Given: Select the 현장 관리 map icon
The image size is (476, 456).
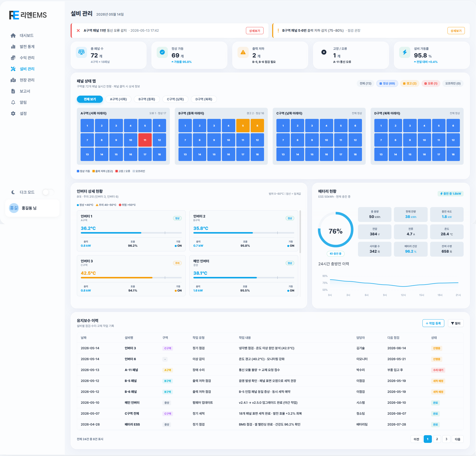Looking at the screenshot, I should (13, 80).
